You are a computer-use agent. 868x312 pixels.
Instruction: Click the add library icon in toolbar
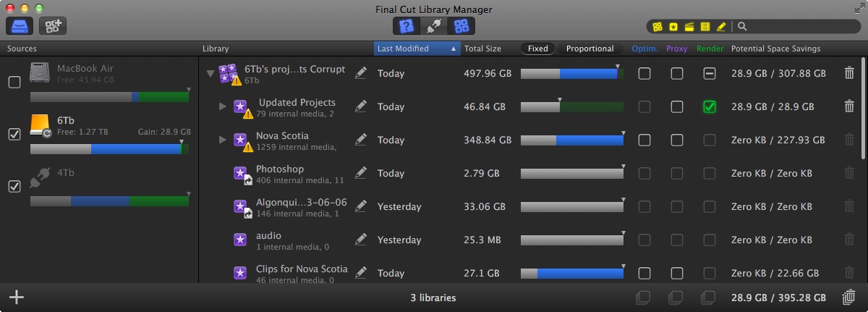(x=54, y=26)
